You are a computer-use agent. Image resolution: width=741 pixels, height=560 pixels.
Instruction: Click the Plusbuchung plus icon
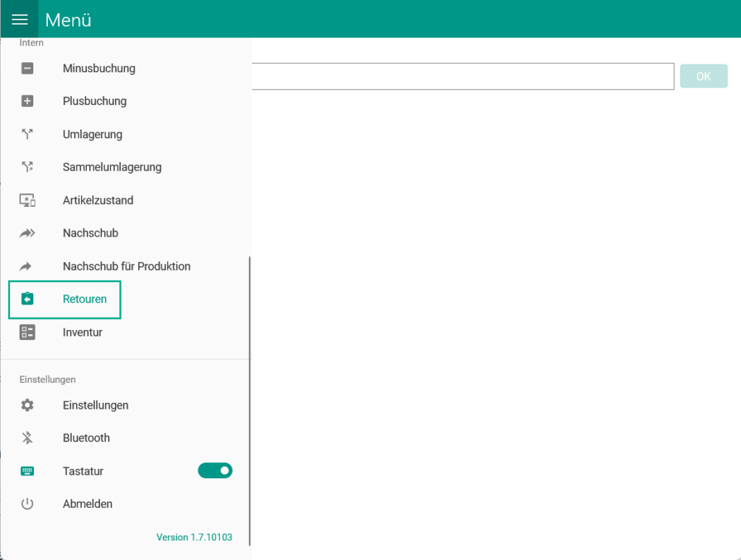pos(27,101)
